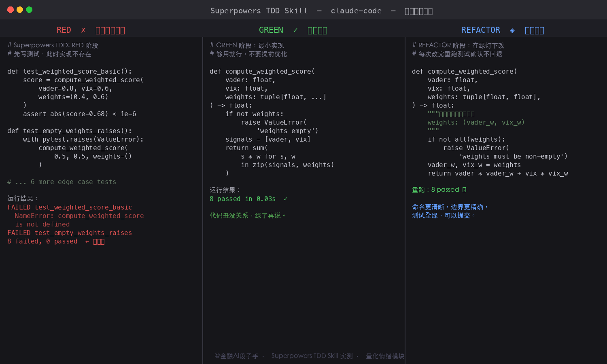Click the line 'NameError: compute_weighted_score'
Image resolution: width=607 pixels, height=364 pixels.
[79, 216]
